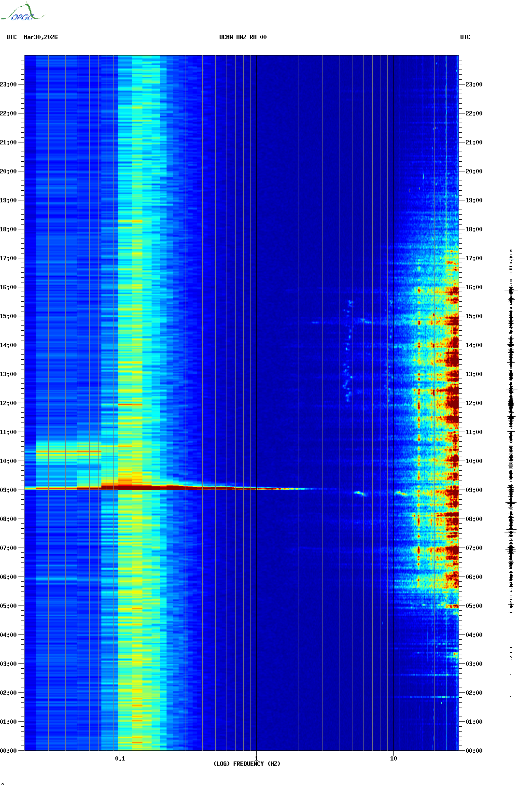Image resolution: width=532 pixels, height=789 pixels.
Task: Click the 1 Hz frequency tick label
Action: click(256, 759)
